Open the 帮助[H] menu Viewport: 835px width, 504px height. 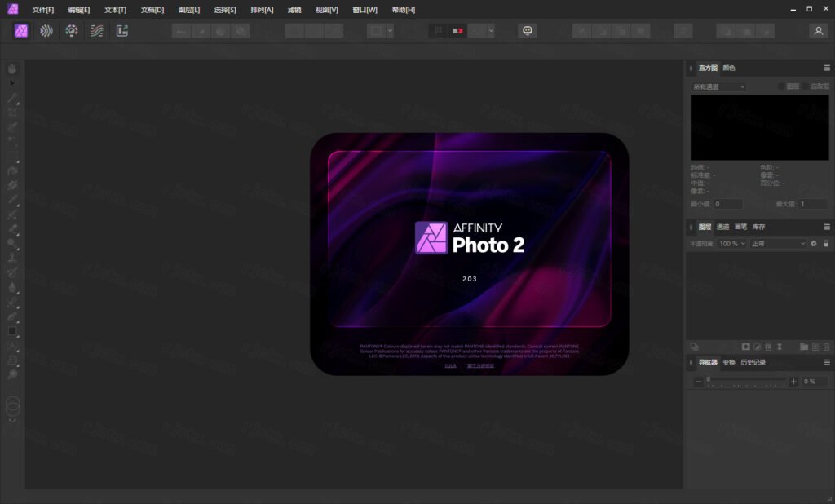[403, 10]
